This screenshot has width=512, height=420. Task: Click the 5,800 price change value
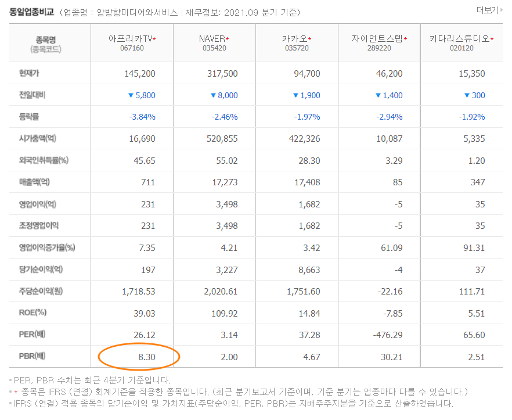point(145,95)
